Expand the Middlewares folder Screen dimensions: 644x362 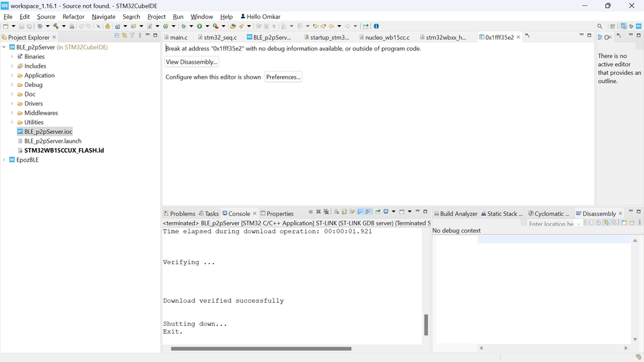12,113
